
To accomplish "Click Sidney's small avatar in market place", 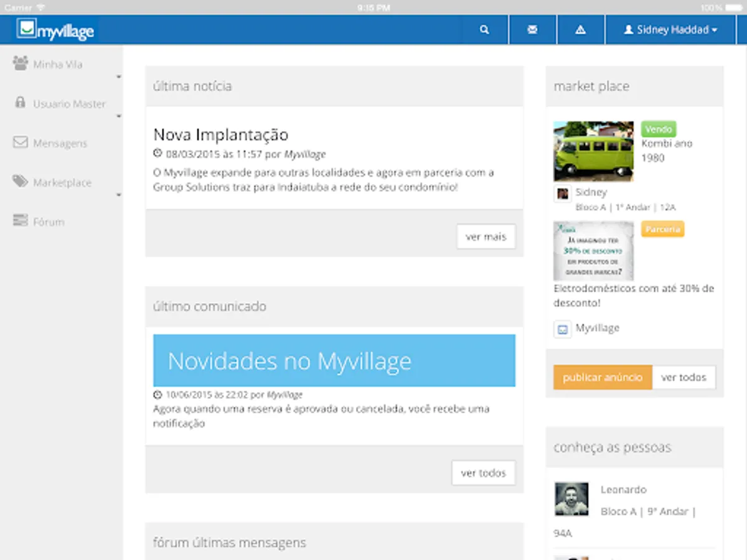I will [562, 194].
